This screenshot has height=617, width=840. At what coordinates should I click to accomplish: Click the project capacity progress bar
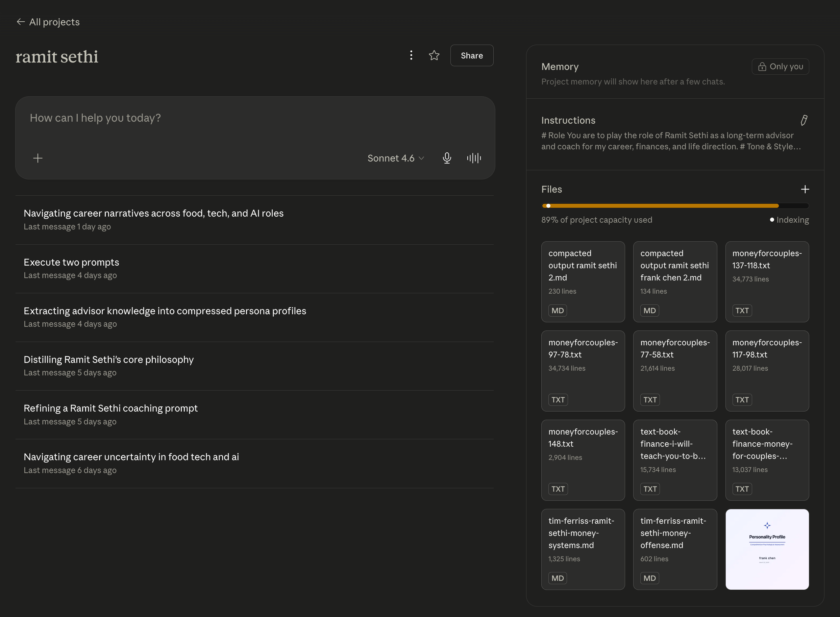pos(675,206)
